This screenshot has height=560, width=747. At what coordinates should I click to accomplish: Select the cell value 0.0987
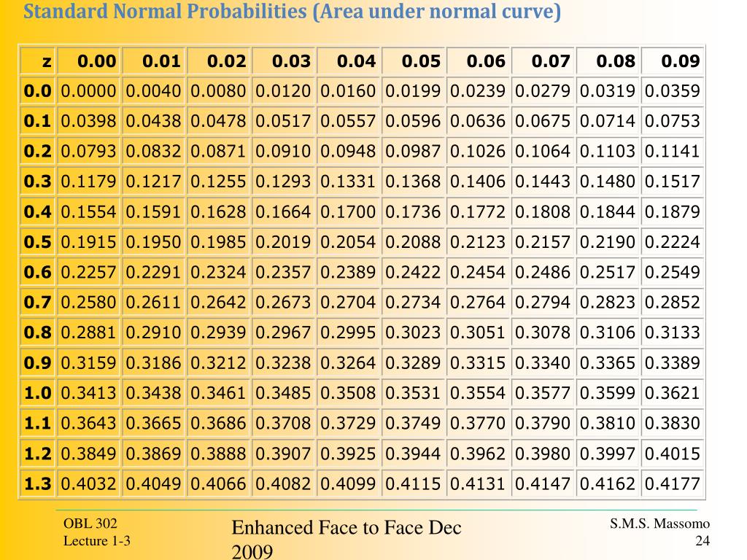(413, 152)
